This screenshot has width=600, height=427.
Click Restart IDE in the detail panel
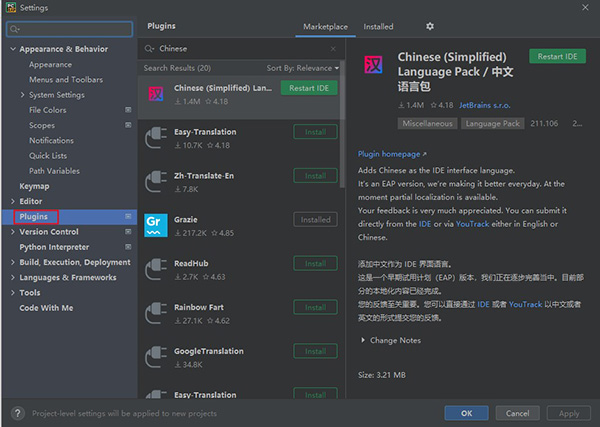pos(557,56)
